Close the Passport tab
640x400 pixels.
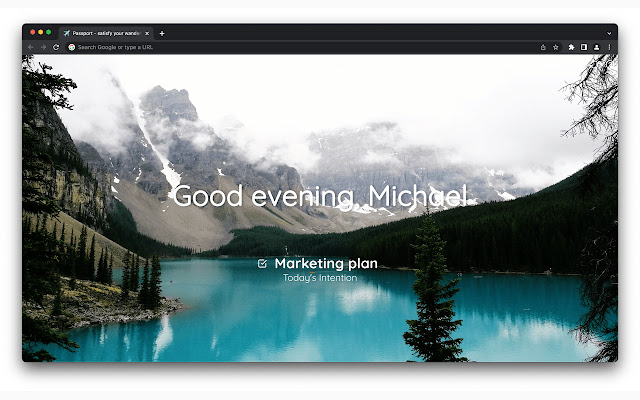point(147,33)
